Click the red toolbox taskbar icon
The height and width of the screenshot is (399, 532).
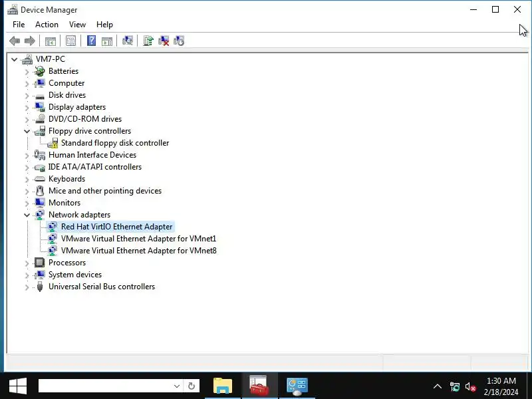(259, 386)
